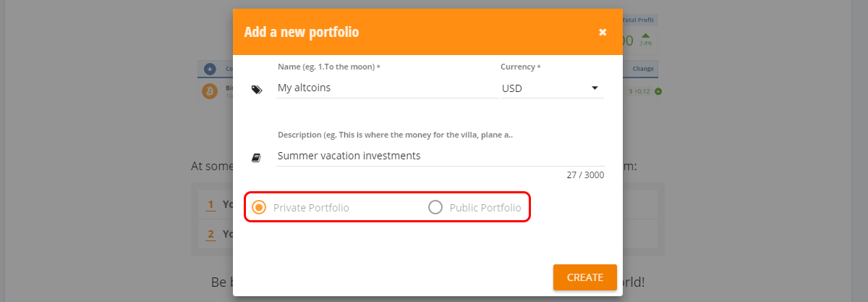Click the orange Bitcoin coin icon
868x302 pixels.
[210, 91]
